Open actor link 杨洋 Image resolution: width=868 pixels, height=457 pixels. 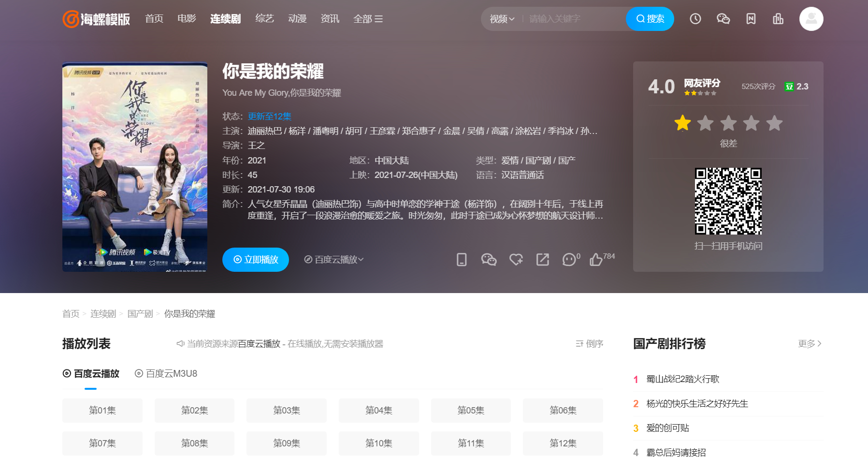(x=297, y=131)
